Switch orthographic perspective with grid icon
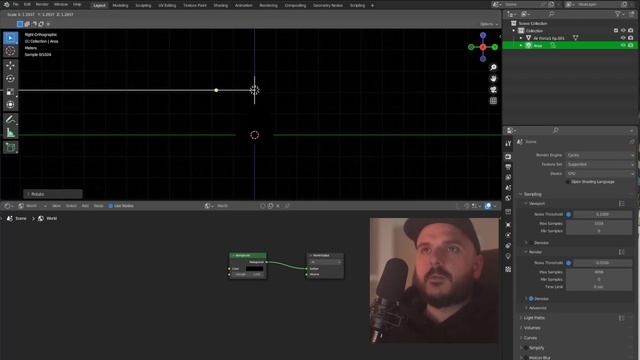This screenshot has height=360, width=640. pos(493,101)
